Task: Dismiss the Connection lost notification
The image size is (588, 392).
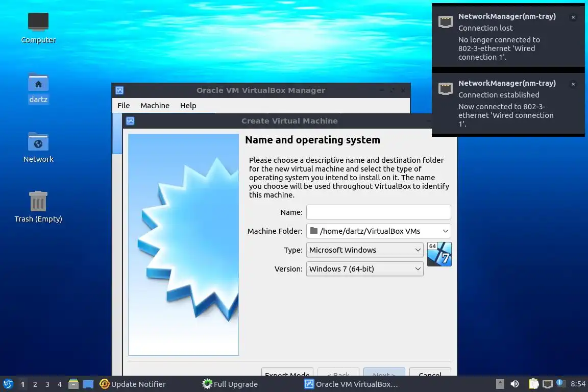Action: 573,17
